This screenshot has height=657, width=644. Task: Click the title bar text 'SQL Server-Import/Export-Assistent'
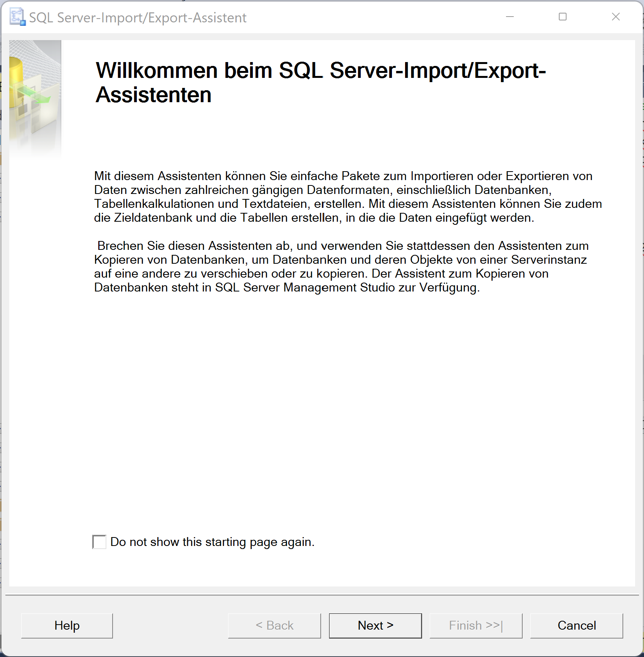138,18
